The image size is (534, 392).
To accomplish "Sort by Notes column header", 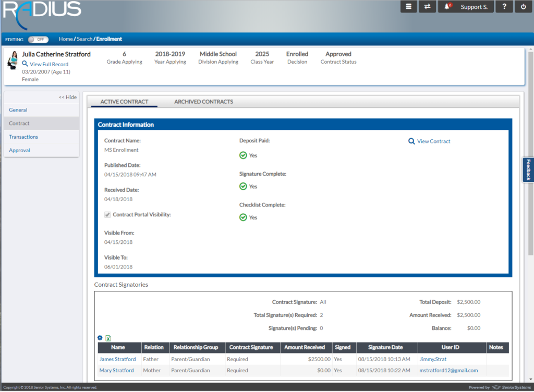I will click(497, 347).
